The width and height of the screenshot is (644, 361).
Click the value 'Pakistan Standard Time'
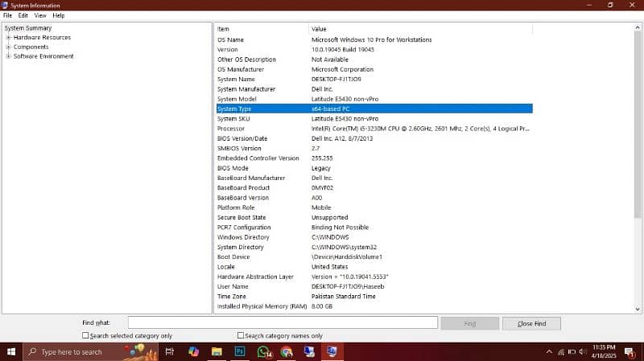pyautogui.click(x=344, y=296)
